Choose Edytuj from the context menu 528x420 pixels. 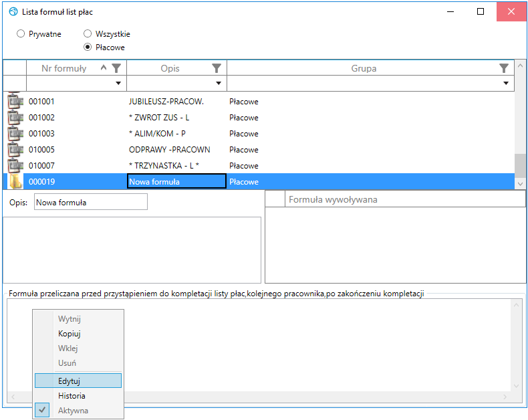click(x=78, y=381)
